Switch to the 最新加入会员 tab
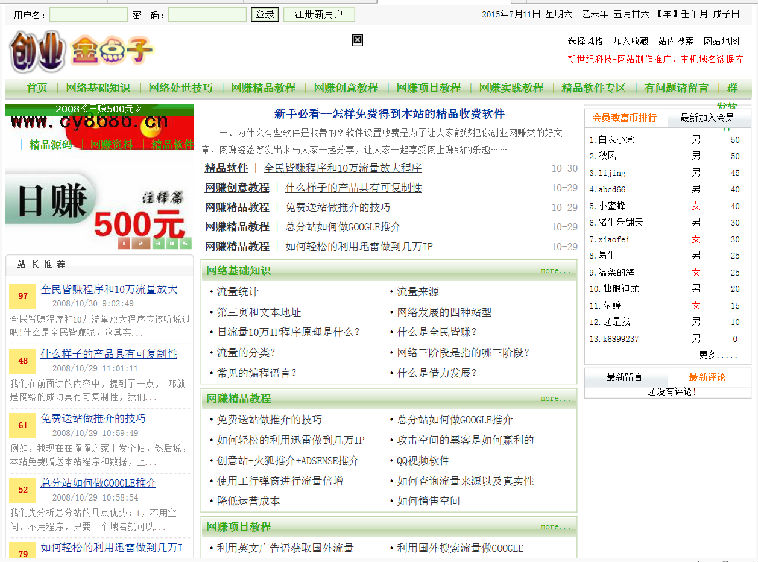Screen dimensions: 758x562 point(707,117)
